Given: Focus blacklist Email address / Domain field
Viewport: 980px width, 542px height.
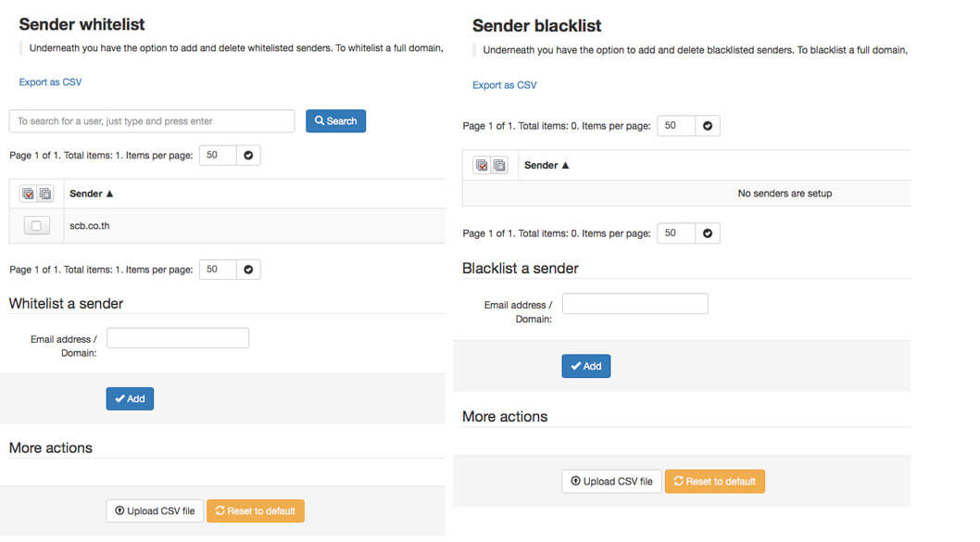Looking at the screenshot, I should [635, 304].
